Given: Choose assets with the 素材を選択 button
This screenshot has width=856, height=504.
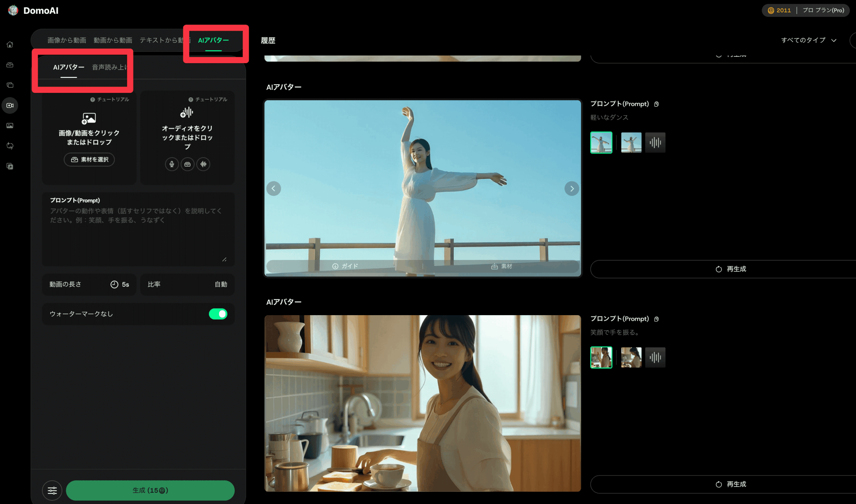Looking at the screenshot, I should [x=89, y=160].
